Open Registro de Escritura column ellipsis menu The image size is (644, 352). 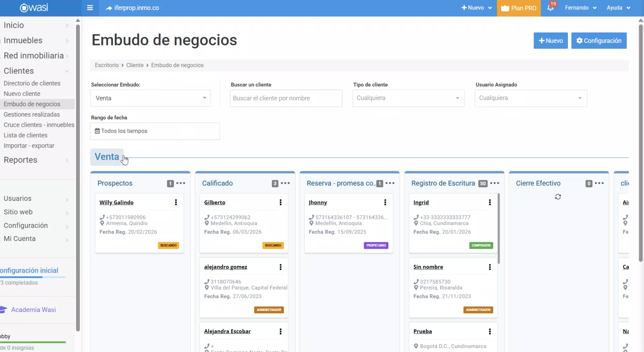495,183
